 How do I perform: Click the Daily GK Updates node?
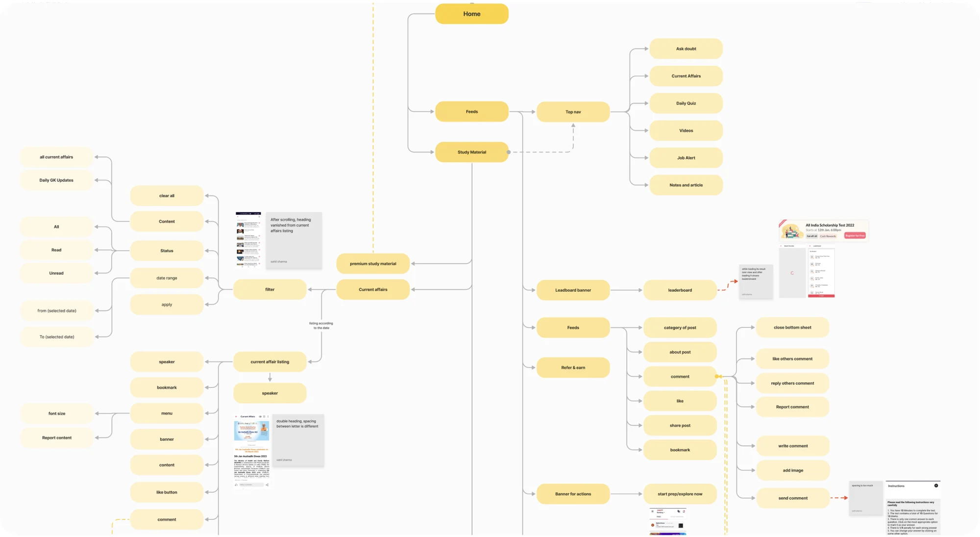pos(56,180)
